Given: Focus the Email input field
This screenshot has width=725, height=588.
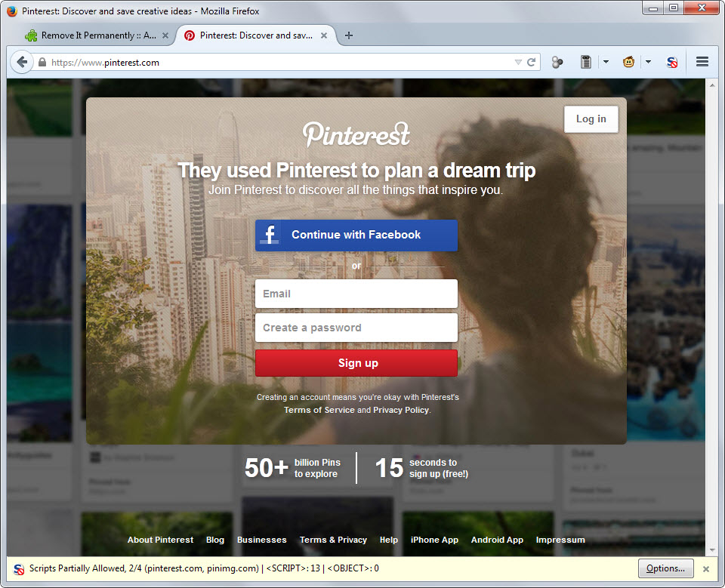Looking at the screenshot, I should click(x=356, y=294).
